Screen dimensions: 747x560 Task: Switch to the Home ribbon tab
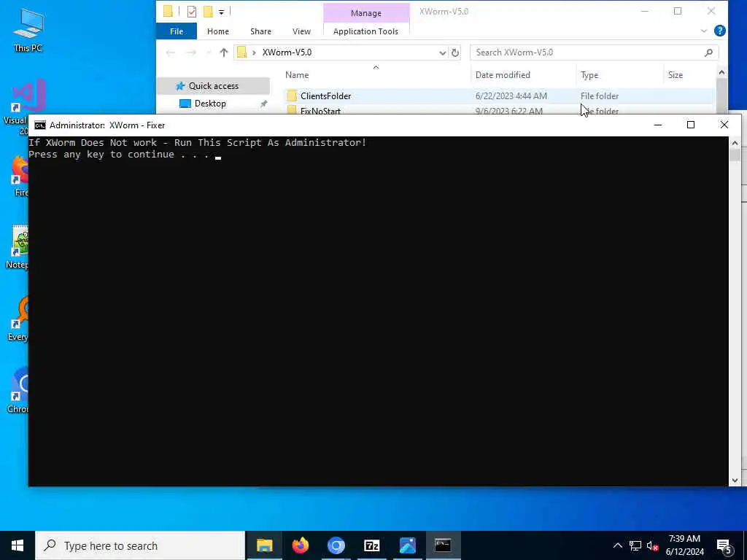217,31
